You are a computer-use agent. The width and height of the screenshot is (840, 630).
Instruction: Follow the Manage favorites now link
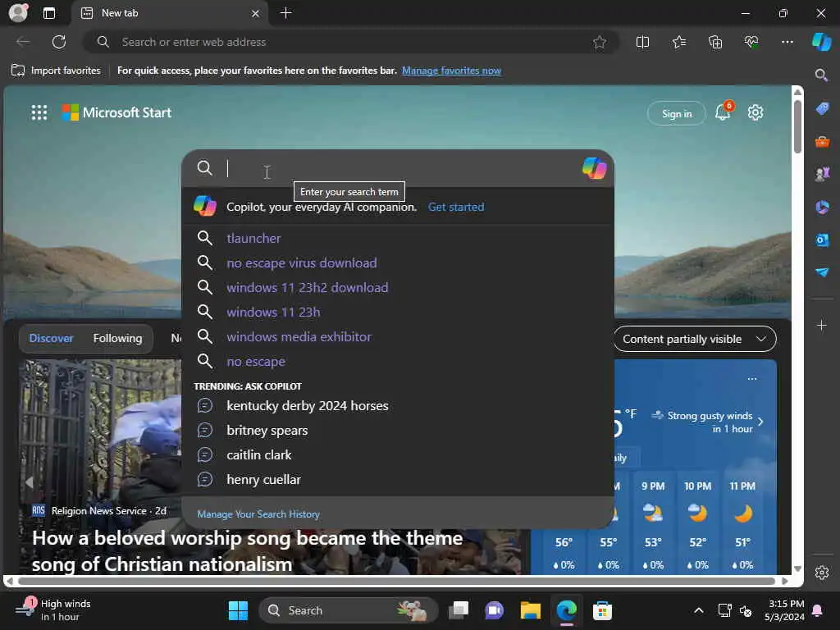(452, 71)
